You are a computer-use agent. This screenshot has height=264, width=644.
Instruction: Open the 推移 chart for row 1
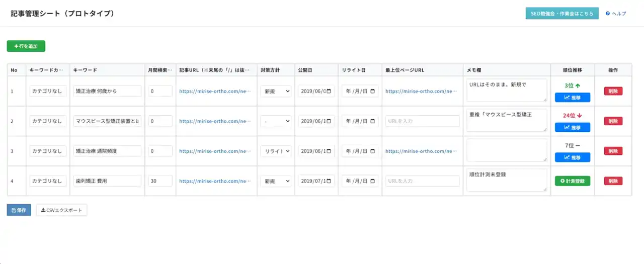pos(572,98)
